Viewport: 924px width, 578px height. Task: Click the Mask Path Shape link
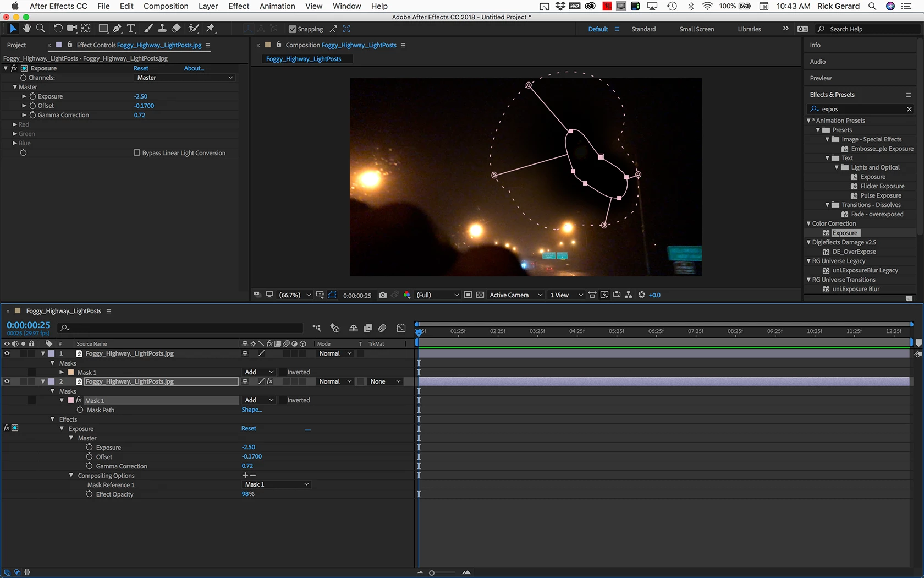[251, 410]
